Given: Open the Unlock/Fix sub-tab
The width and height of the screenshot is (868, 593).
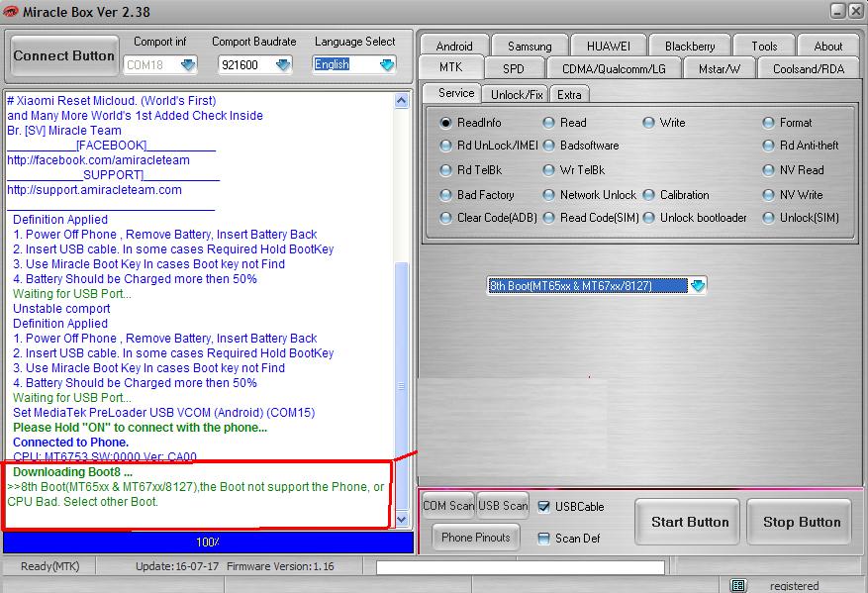Looking at the screenshot, I should (x=517, y=94).
